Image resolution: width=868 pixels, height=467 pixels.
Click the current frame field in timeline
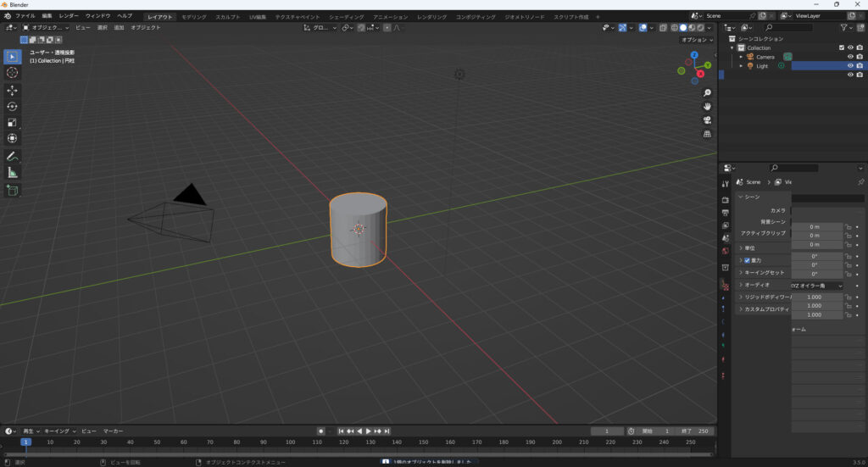coord(607,431)
